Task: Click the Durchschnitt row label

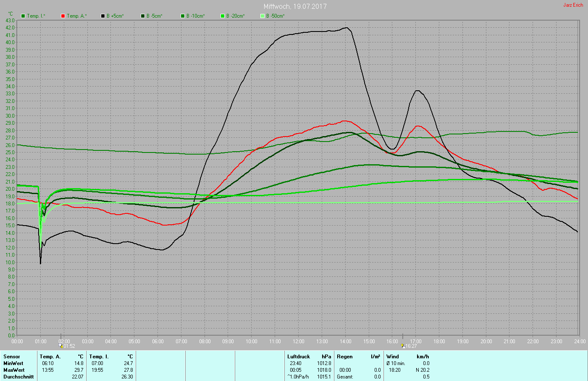Action: coord(18,377)
